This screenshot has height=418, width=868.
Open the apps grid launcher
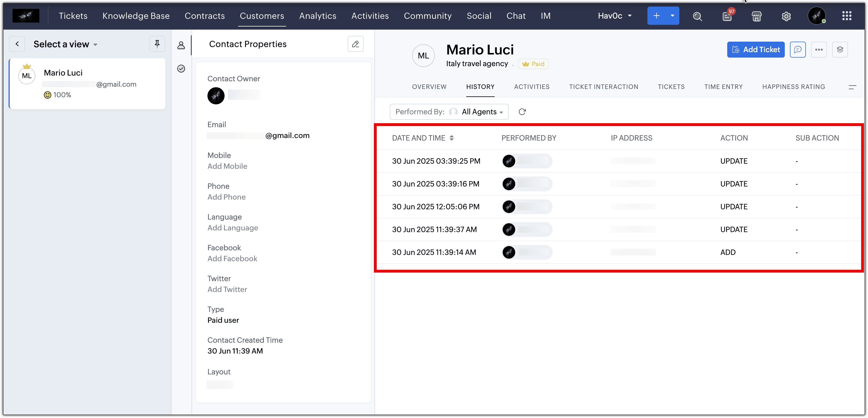(x=846, y=16)
